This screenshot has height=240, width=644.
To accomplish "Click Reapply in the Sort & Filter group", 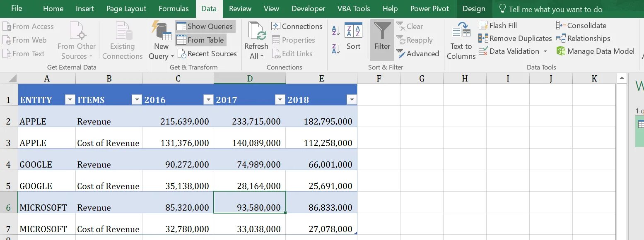I will point(414,40).
